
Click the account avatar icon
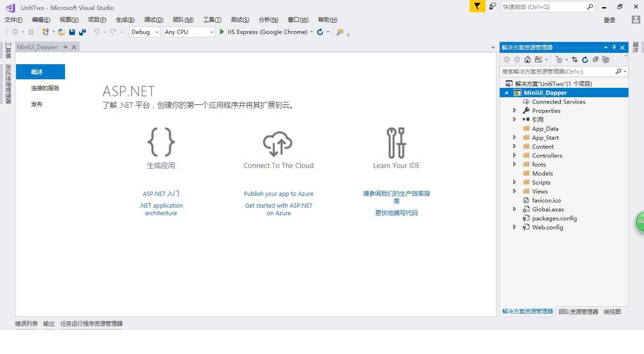(x=636, y=20)
